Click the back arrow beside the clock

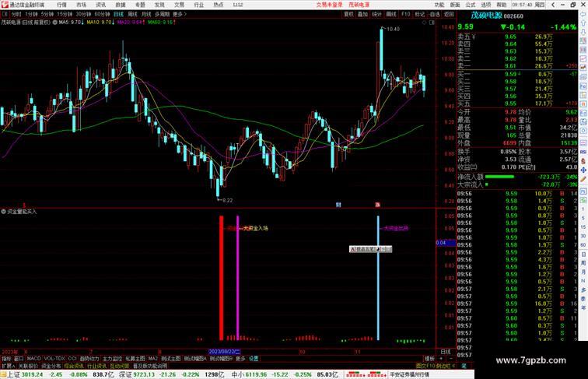pos(553,5)
